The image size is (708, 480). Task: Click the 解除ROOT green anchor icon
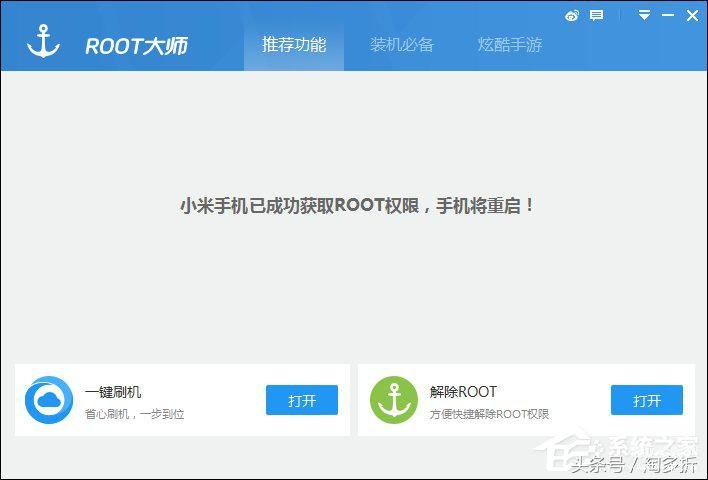394,400
